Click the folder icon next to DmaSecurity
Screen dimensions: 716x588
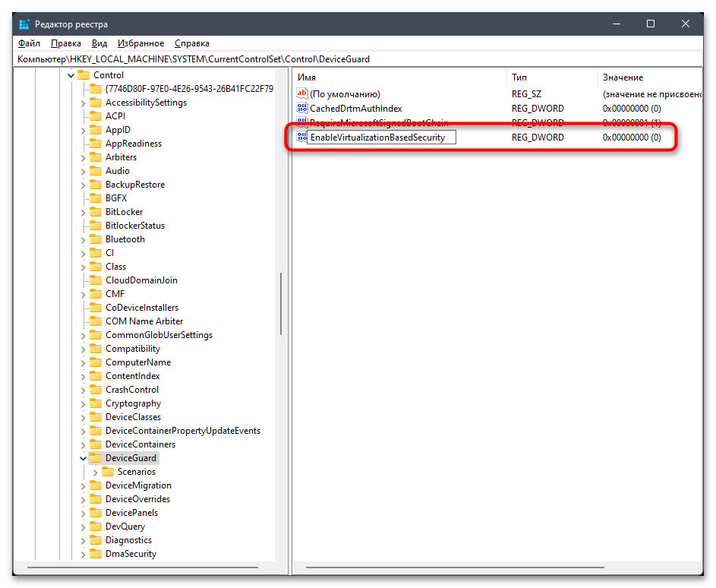[x=96, y=554]
